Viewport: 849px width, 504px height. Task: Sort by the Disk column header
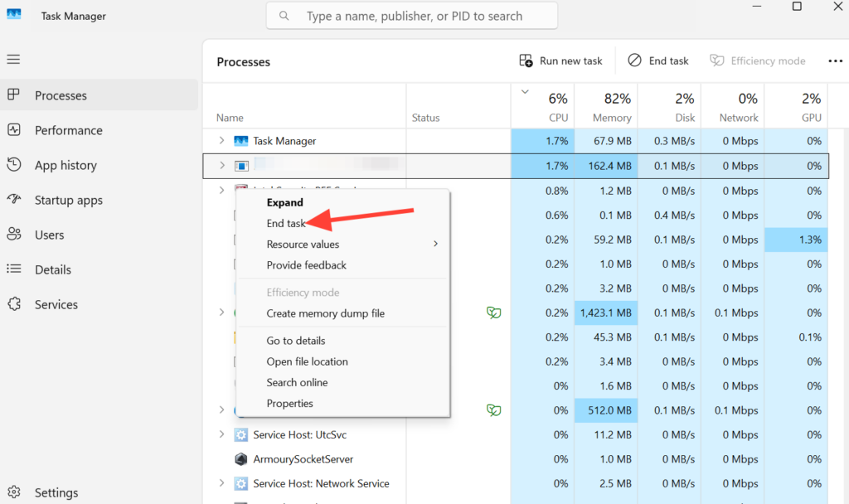click(x=669, y=107)
